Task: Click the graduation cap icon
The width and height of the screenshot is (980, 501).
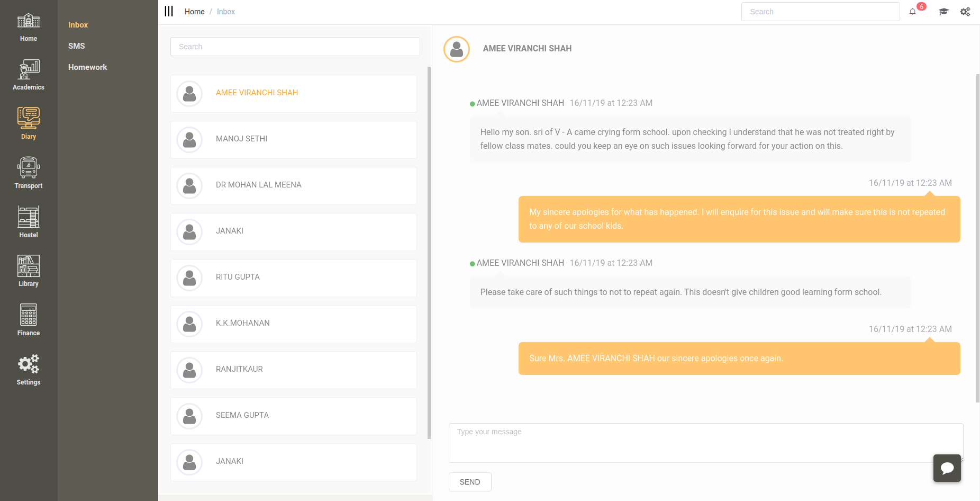Action: click(943, 12)
